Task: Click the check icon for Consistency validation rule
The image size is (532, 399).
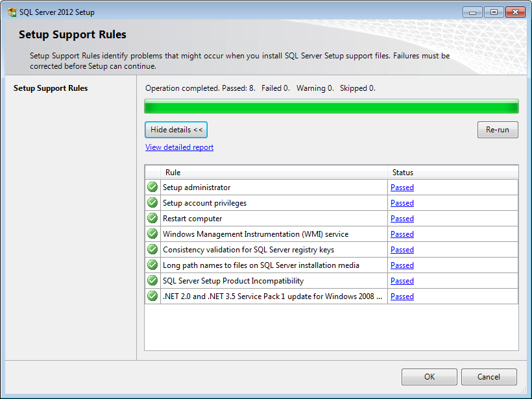Action: tap(152, 249)
